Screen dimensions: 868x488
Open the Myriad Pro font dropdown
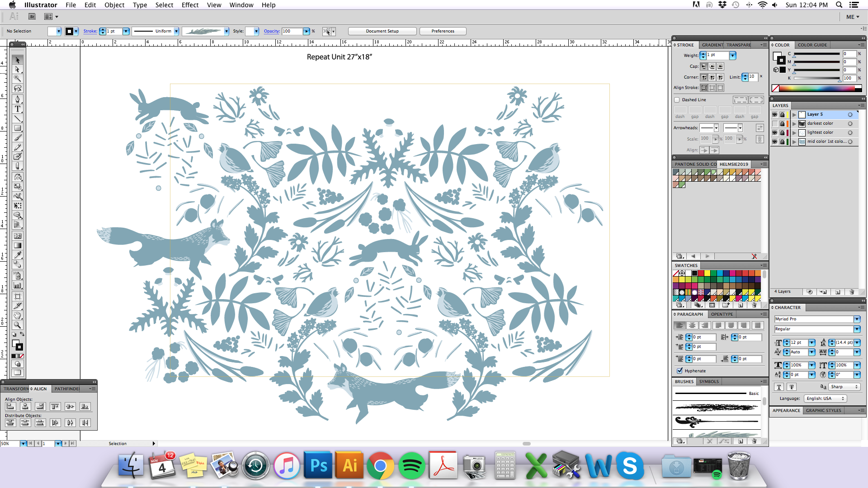tap(857, 319)
